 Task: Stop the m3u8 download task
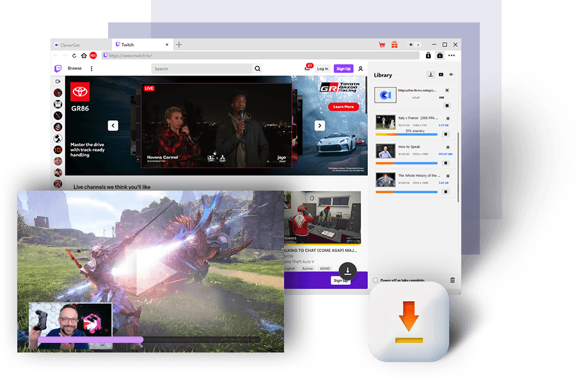tap(447, 106)
